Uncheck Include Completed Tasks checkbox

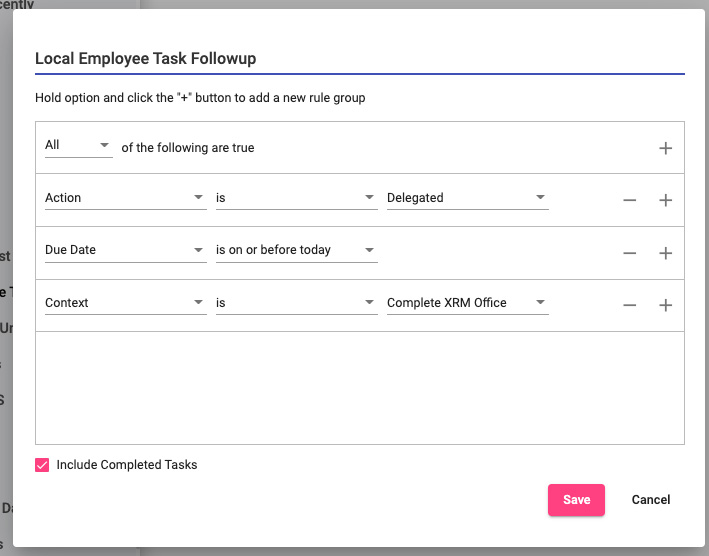pyautogui.click(x=42, y=465)
